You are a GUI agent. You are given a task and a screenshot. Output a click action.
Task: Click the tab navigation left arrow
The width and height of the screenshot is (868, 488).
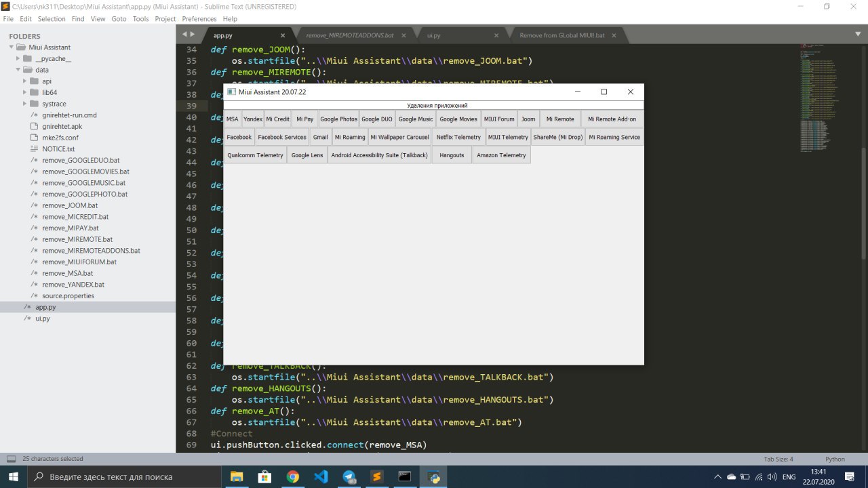pos(184,34)
